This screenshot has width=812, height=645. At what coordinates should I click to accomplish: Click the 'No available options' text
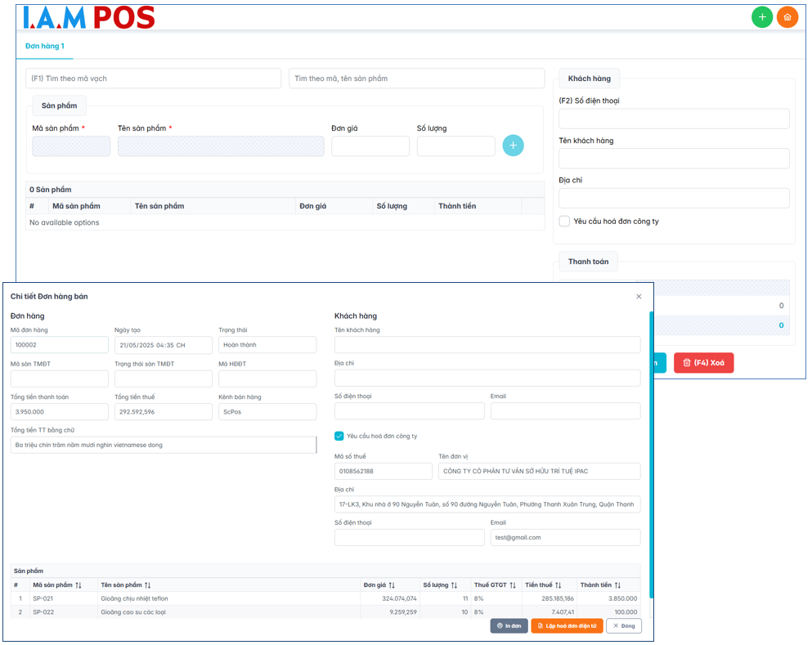tap(65, 222)
